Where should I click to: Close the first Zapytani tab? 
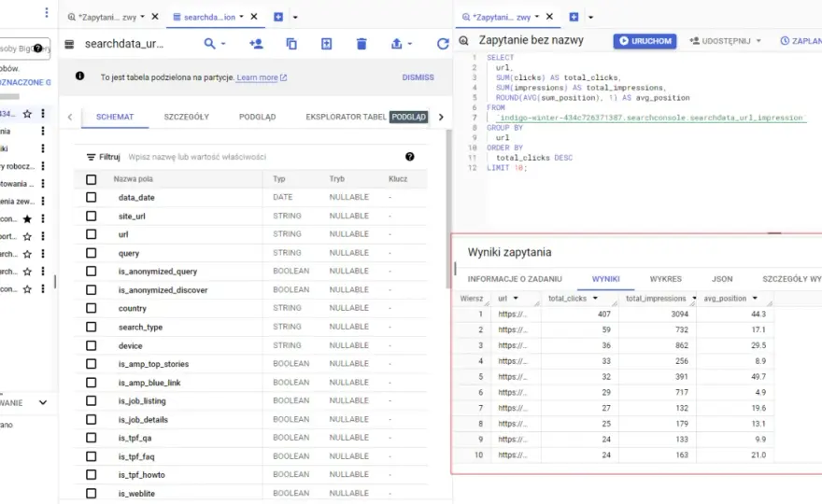pyautogui.click(x=155, y=17)
